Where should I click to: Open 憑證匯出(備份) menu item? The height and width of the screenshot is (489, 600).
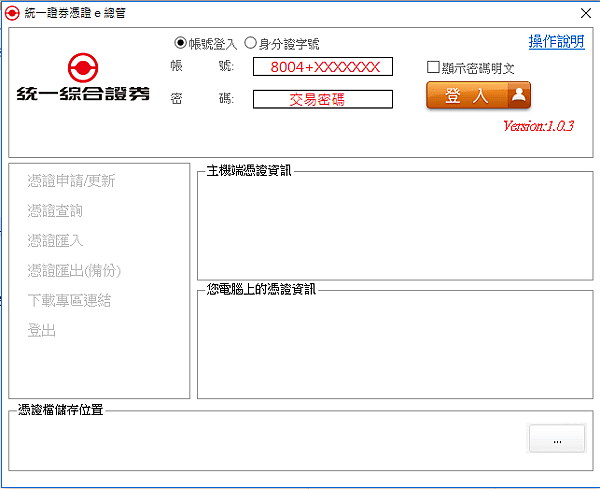pos(74,271)
